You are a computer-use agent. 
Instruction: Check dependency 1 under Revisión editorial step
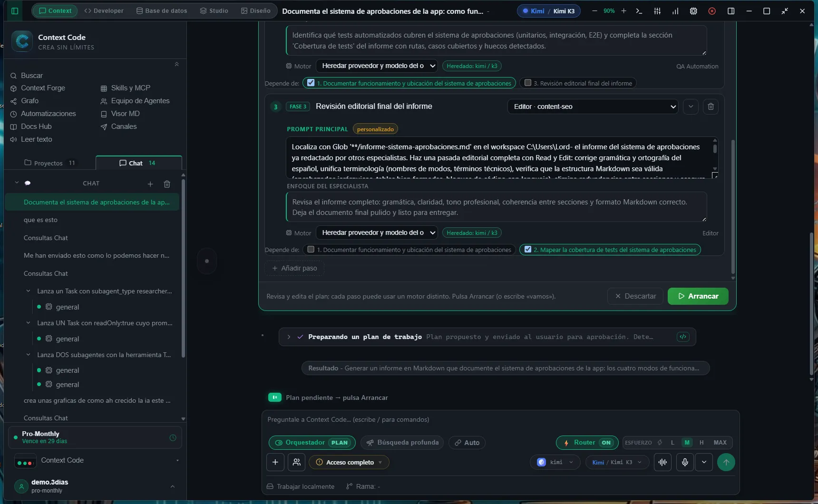[311, 249]
